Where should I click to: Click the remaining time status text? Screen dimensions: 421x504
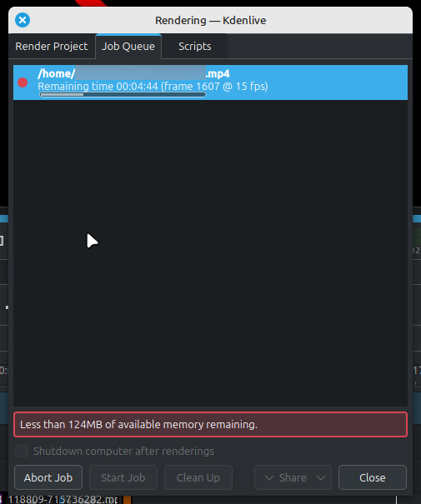153,86
